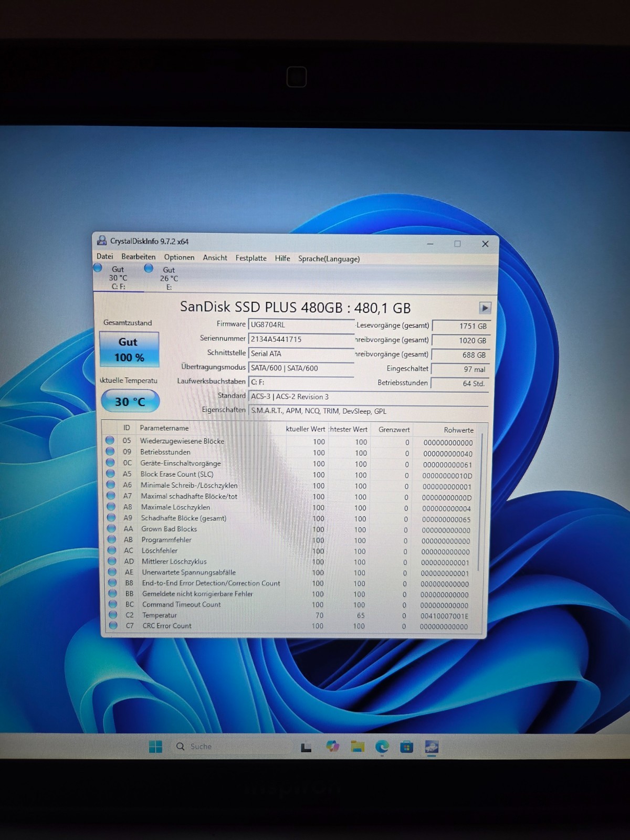
Task: Select the Temperatur raw value 00410007001E
Action: tap(444, 616)
